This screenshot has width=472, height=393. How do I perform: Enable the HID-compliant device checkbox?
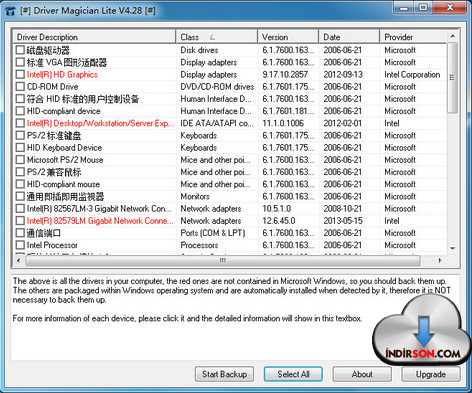tap(20, 111)
